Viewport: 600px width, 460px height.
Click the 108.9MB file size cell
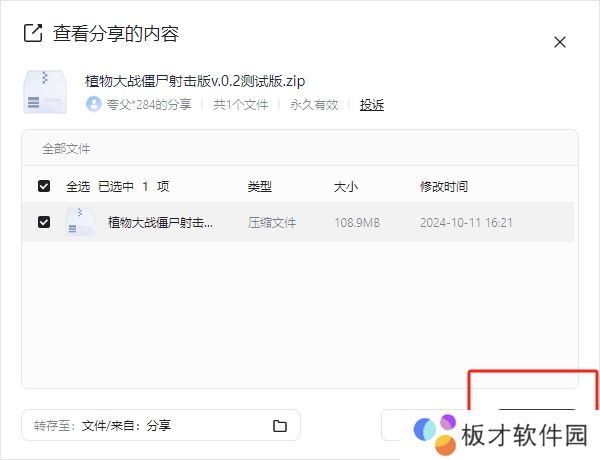click(x=357, y=222)
